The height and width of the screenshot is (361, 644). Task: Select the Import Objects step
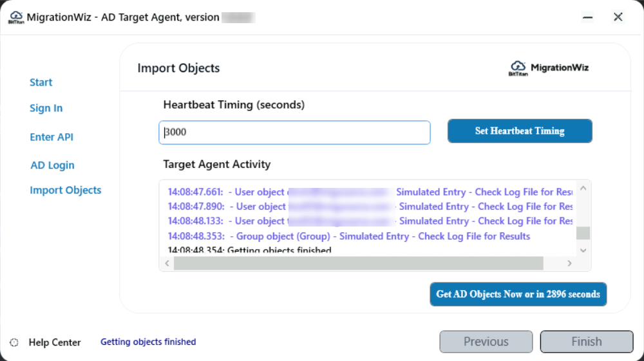click(x=66, y=190)
